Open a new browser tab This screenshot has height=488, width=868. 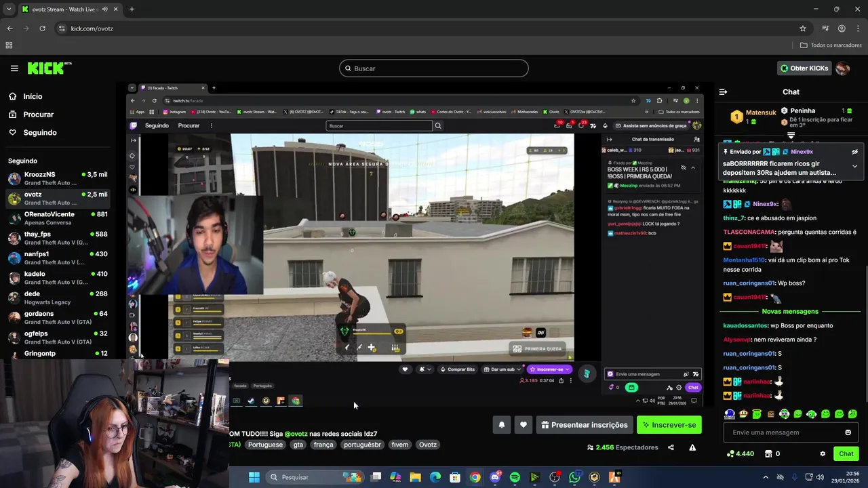132,9
